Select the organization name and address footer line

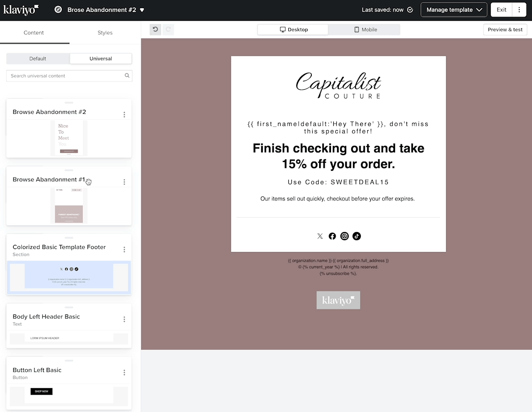click(338, 260)
